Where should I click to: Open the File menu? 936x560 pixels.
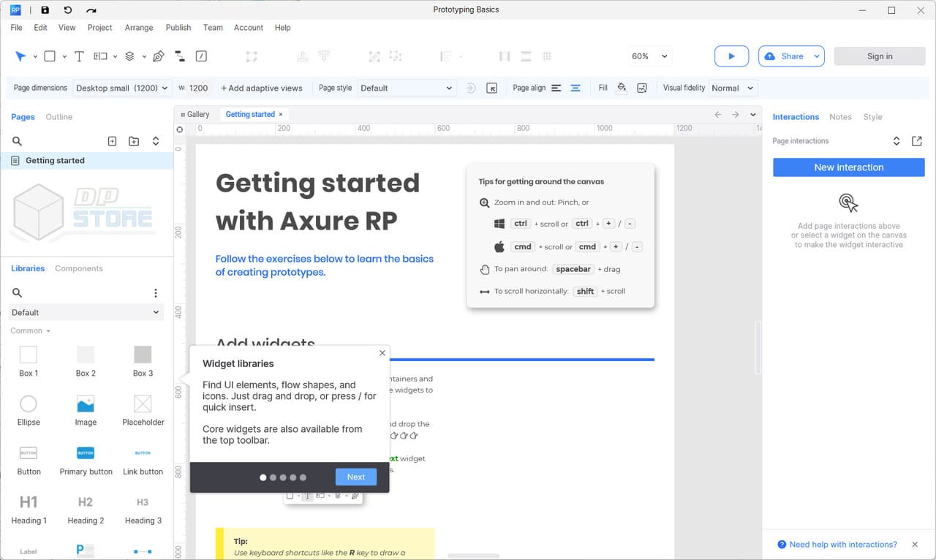16,28
